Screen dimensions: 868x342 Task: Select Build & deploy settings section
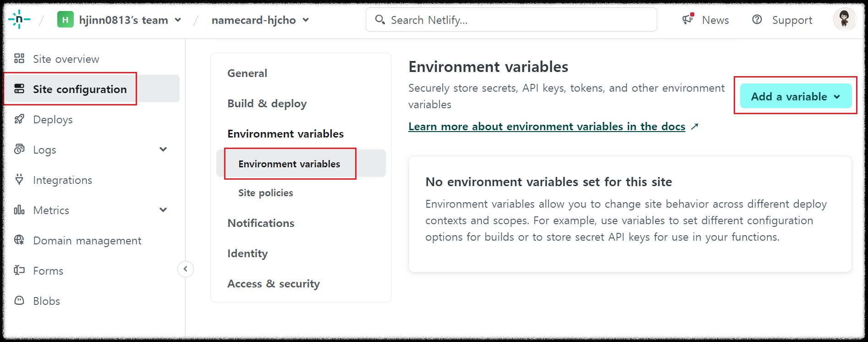[267, 104]
